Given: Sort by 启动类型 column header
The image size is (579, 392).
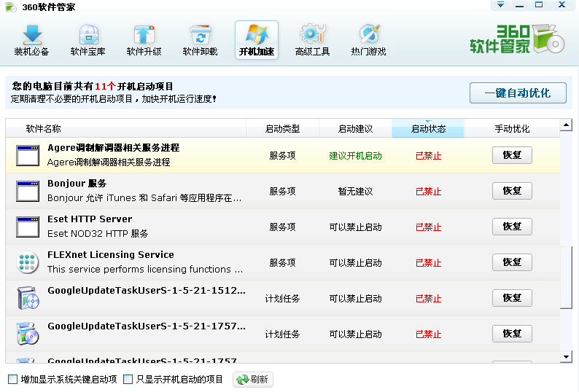Looking at the screenshot, I should [x=282, y=129].
